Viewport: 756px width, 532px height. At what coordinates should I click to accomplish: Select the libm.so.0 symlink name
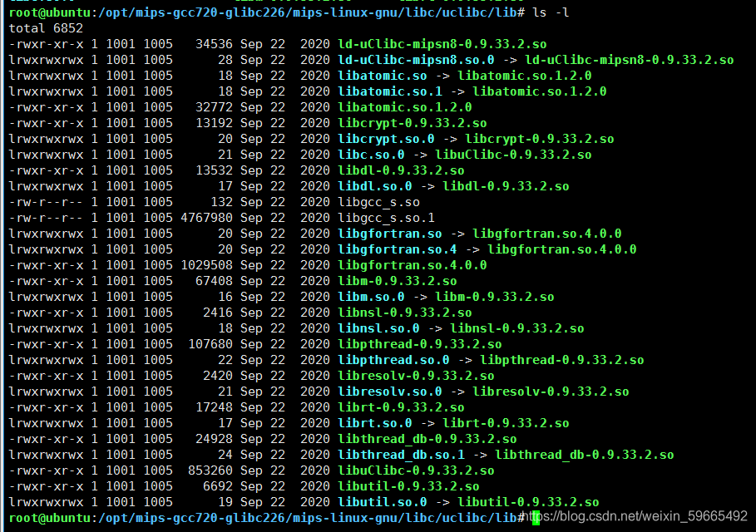pos(371,298)
